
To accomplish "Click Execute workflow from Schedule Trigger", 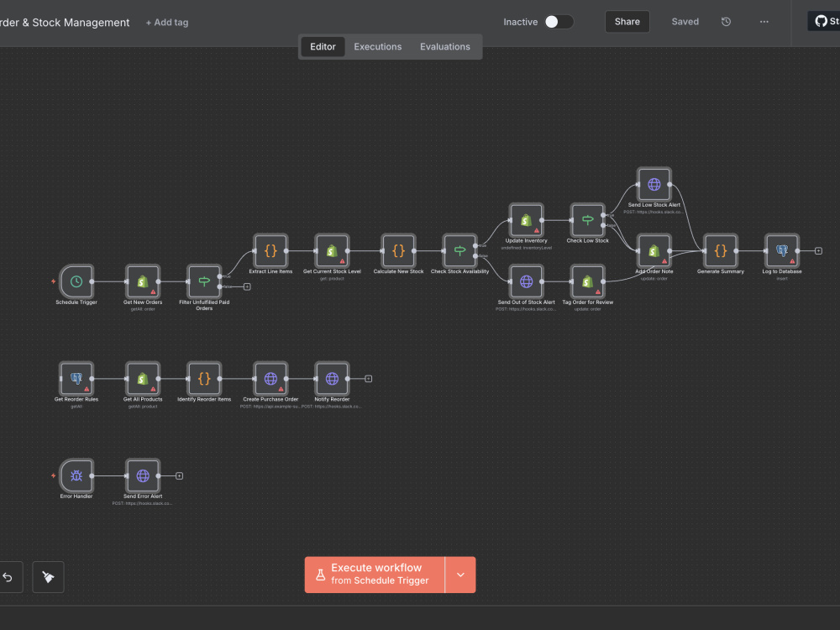I will point(375,575).
